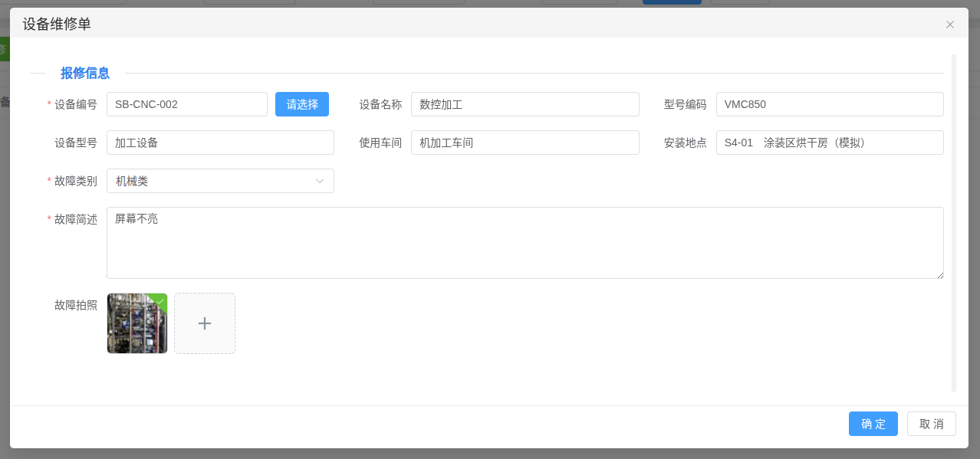Click the 故障拍照 label
The image size is (980, 459).
click(76, 305)
